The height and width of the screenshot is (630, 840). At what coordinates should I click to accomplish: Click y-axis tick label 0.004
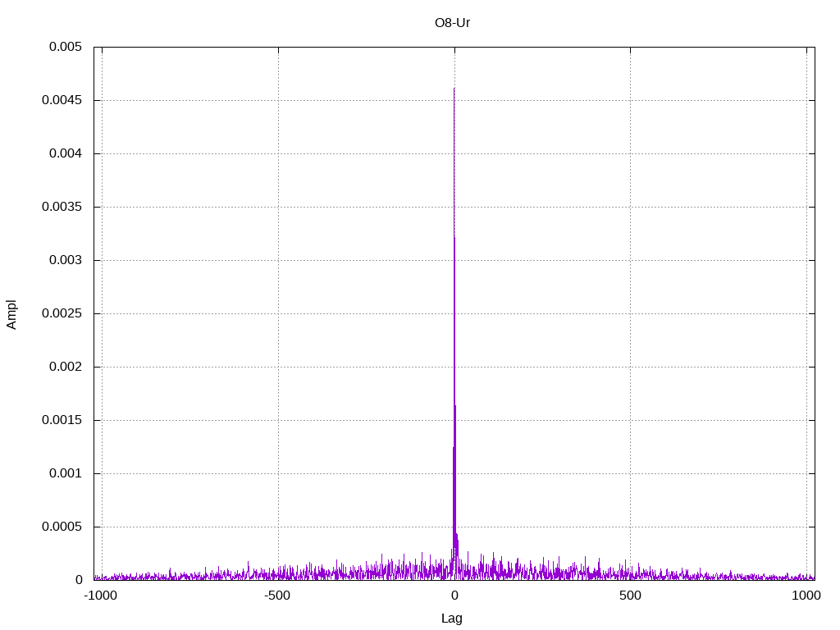pos(66,153)
